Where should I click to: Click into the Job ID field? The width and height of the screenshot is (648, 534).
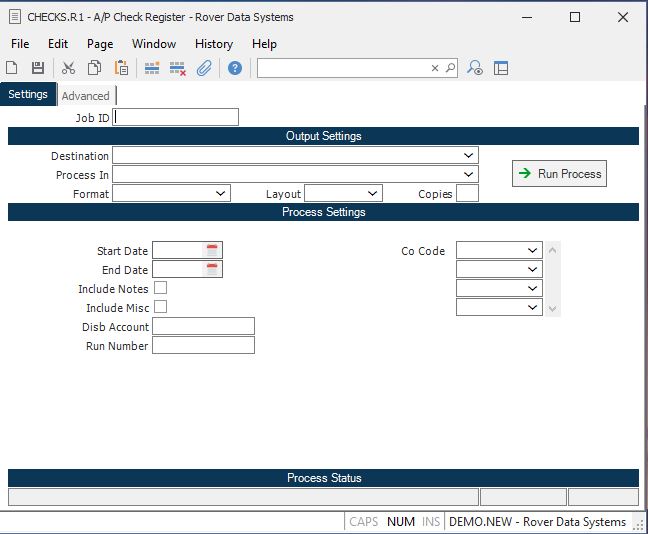point(176,117)
